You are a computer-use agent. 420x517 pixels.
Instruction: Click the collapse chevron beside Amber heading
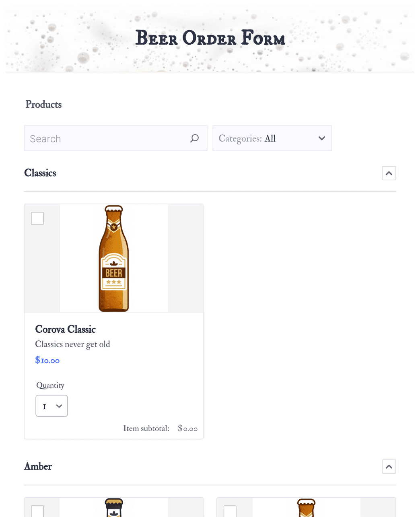tap(389, 466)
